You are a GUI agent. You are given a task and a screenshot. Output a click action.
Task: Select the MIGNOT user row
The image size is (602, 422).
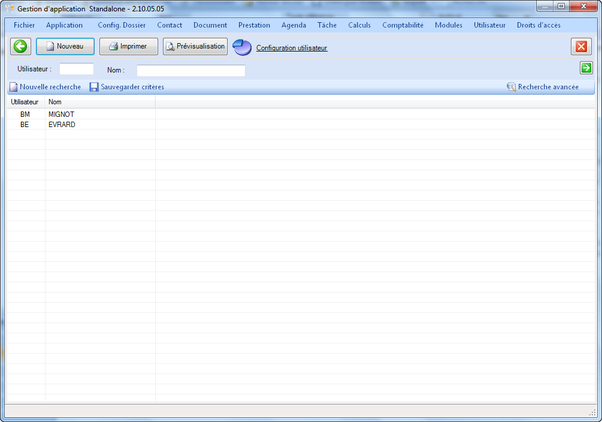(61, 115)
